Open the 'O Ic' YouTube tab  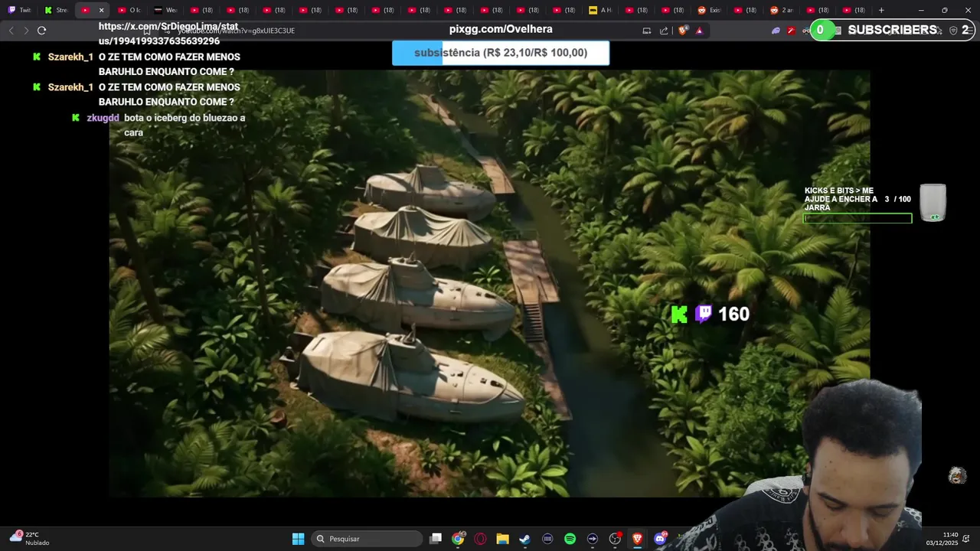[x=129, y=10]
